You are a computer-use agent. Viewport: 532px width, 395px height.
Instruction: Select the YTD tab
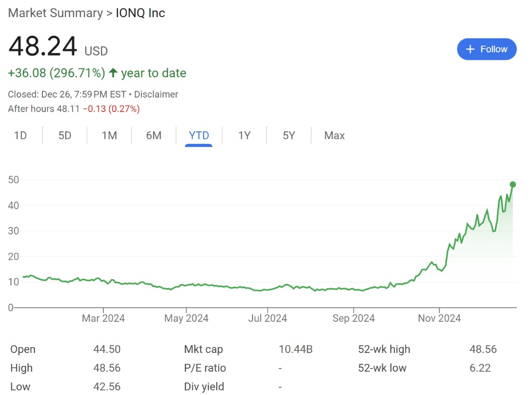(x=199, y=135)
